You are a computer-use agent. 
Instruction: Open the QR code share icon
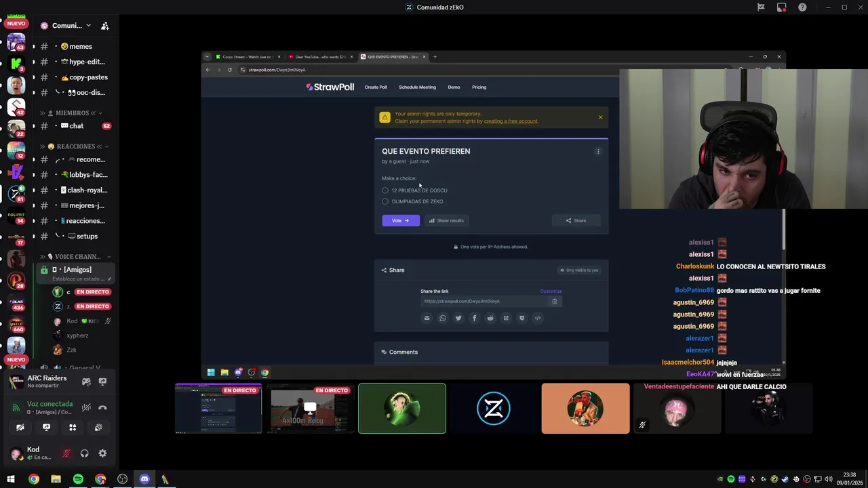(506, 318)
